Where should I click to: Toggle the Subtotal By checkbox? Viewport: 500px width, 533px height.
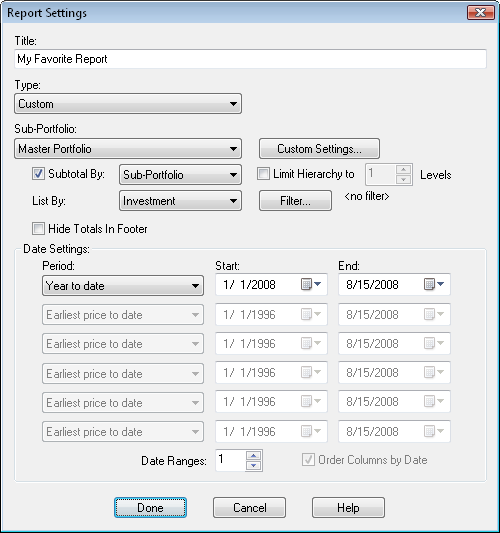point(38,174)
